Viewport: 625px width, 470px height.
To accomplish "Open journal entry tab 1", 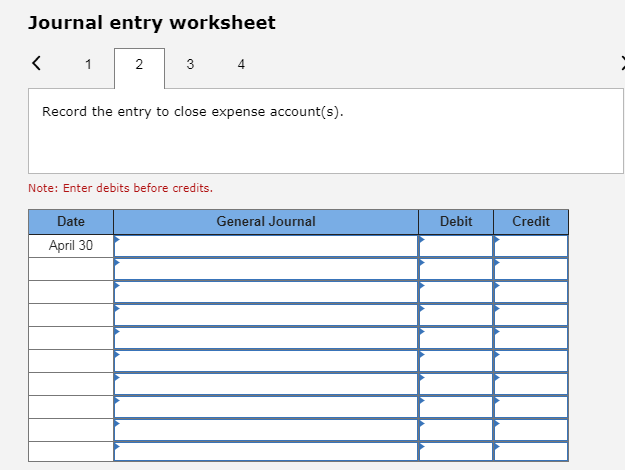I will [88, 64].
